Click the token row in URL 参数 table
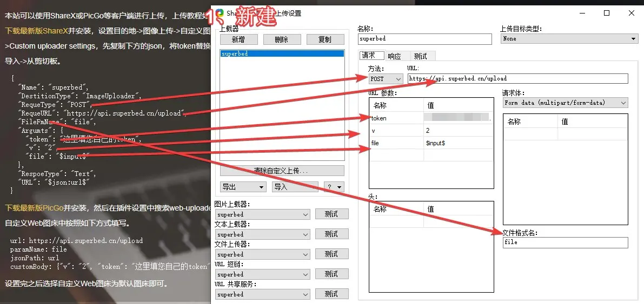Screen dimensions: 644x304 click(431, 118)
